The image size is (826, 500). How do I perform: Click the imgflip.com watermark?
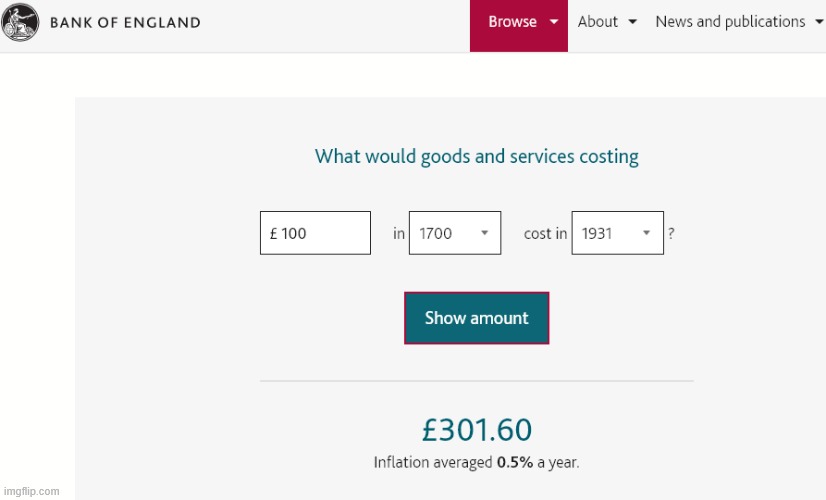coord(32,491)
